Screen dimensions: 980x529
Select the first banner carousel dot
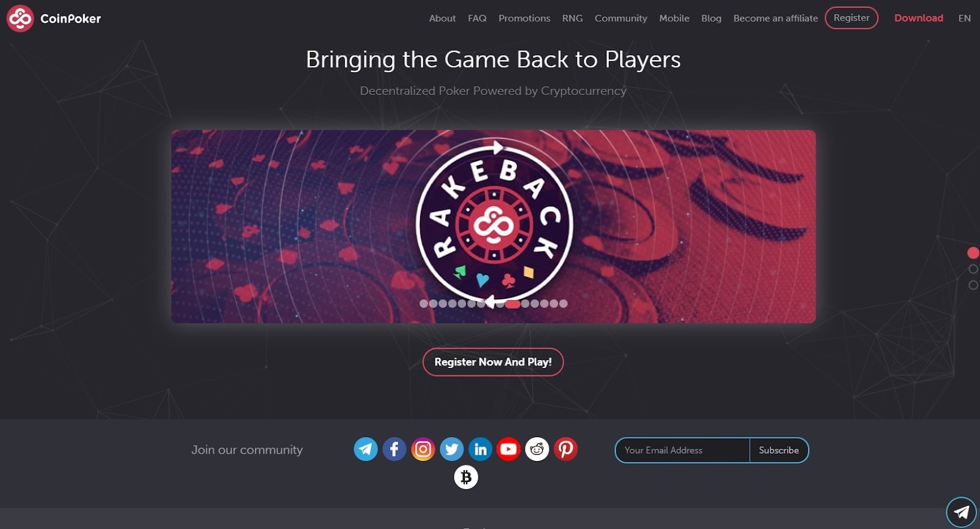[x=424, y=303]
